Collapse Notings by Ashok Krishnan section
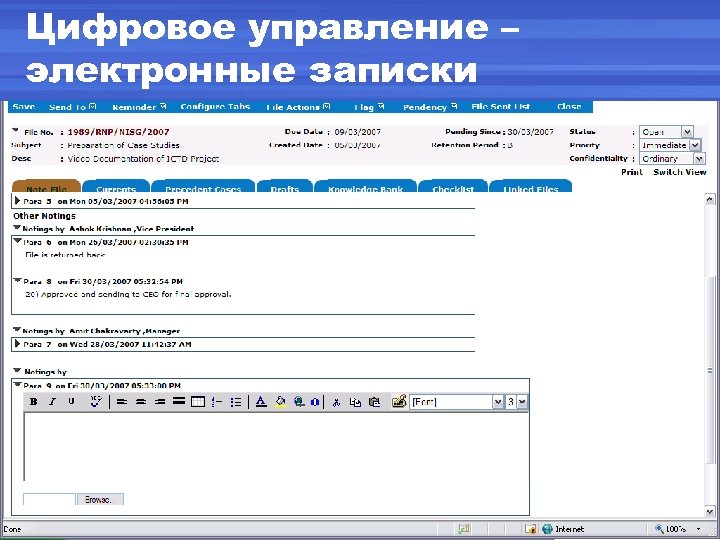 click(x=17, y=227)
